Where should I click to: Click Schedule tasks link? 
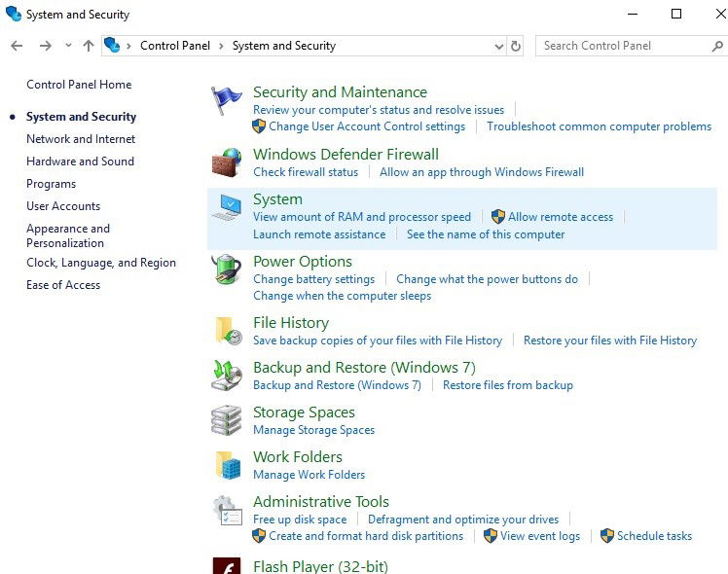(x=654, y=536)
